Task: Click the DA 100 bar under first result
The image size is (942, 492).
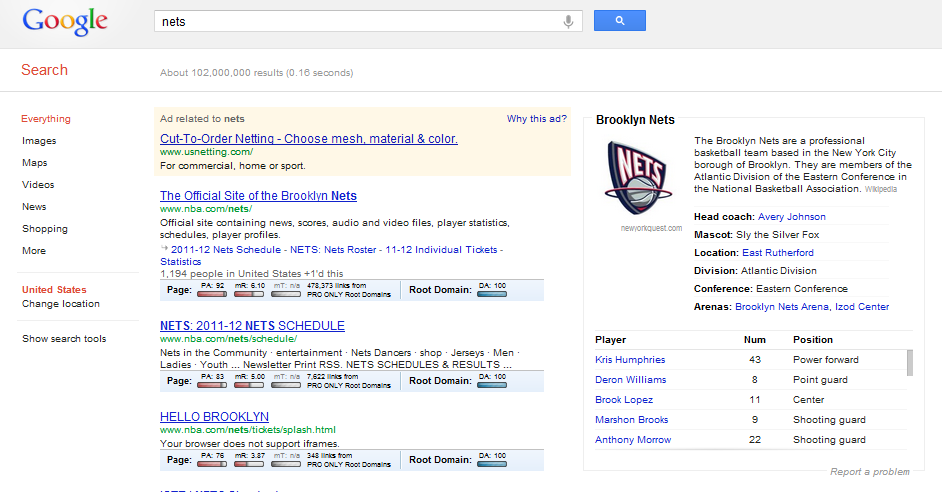Action: coord(492,294)
